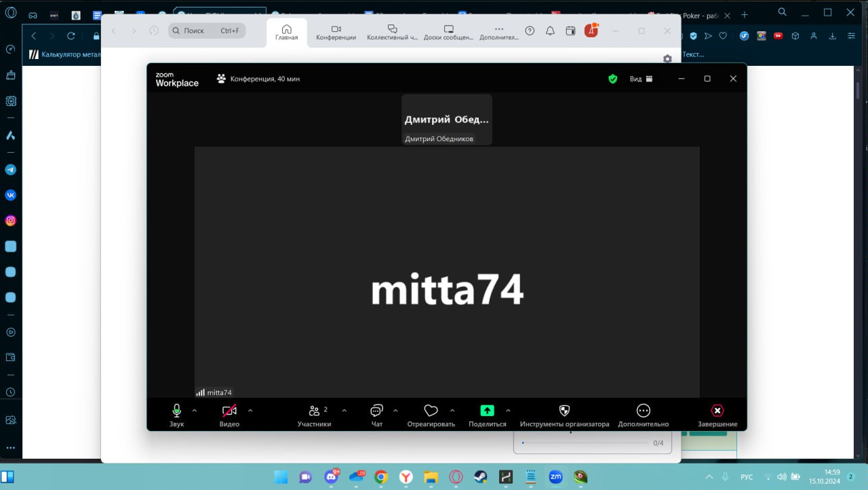Open history clock in Opera sidebar
Screen dimensions: 868x490
point(10,392)
